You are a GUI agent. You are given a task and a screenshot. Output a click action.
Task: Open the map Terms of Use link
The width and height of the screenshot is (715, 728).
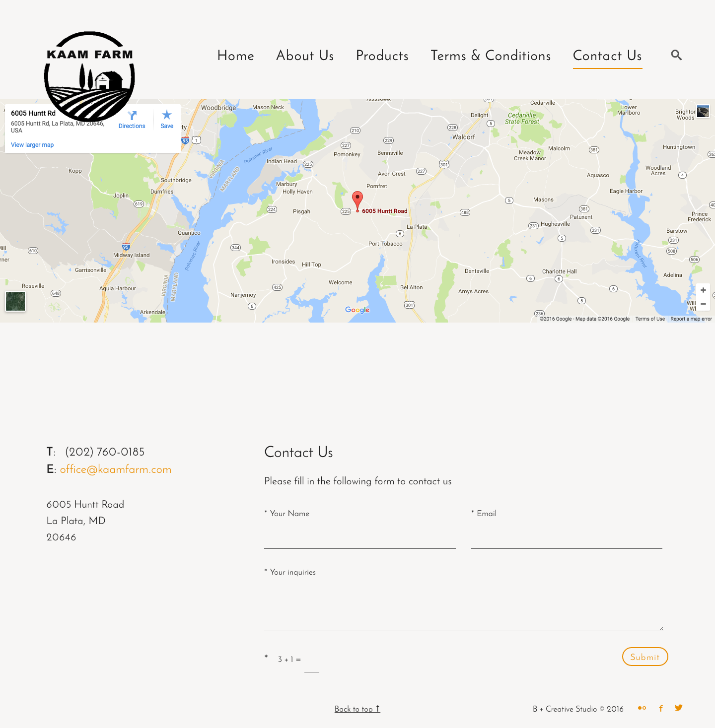pos(650,319)
